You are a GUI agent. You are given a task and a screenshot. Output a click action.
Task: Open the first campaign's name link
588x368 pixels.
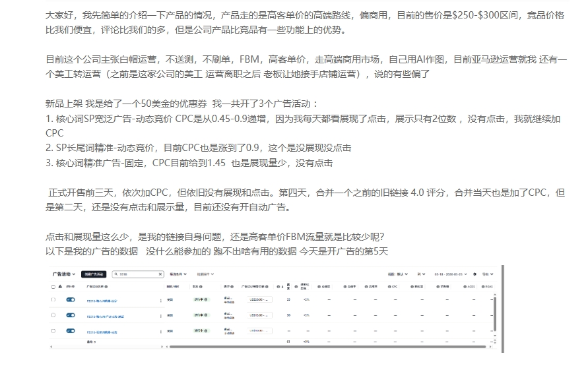(102, 301)
